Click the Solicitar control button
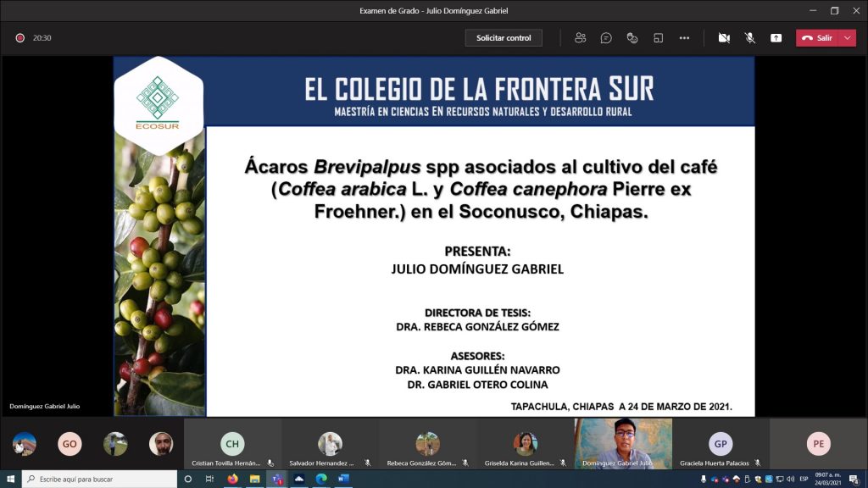The height and width of the screenshot is (488, 868). 504,37
